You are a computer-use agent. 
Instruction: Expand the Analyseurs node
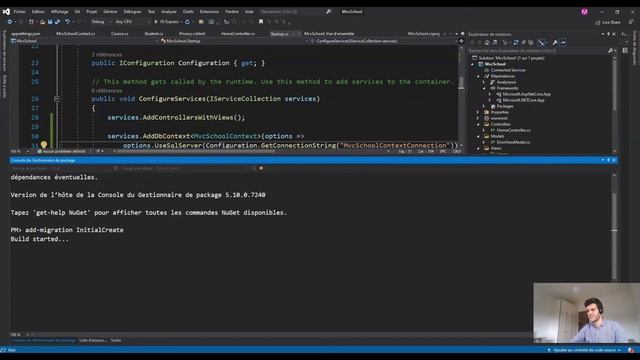[484, 82]
